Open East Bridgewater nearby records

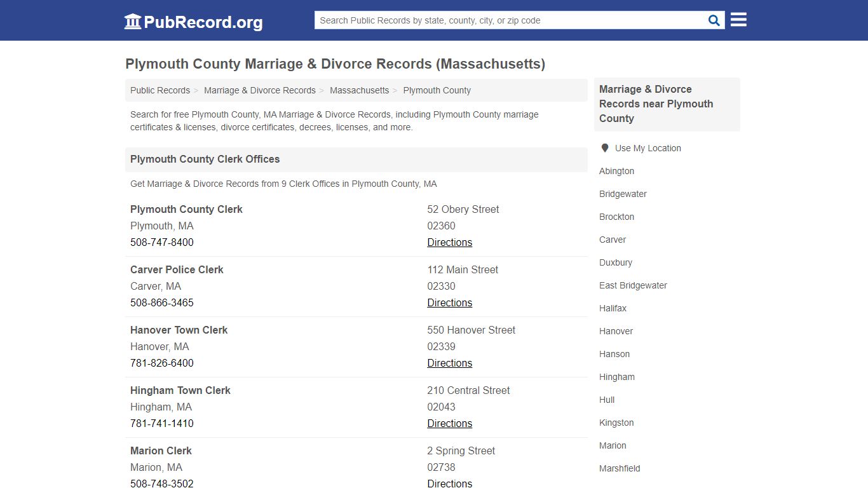[633, 285]
